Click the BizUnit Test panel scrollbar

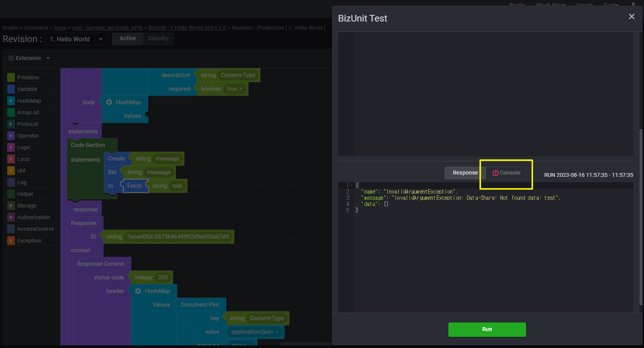(640, 217)
